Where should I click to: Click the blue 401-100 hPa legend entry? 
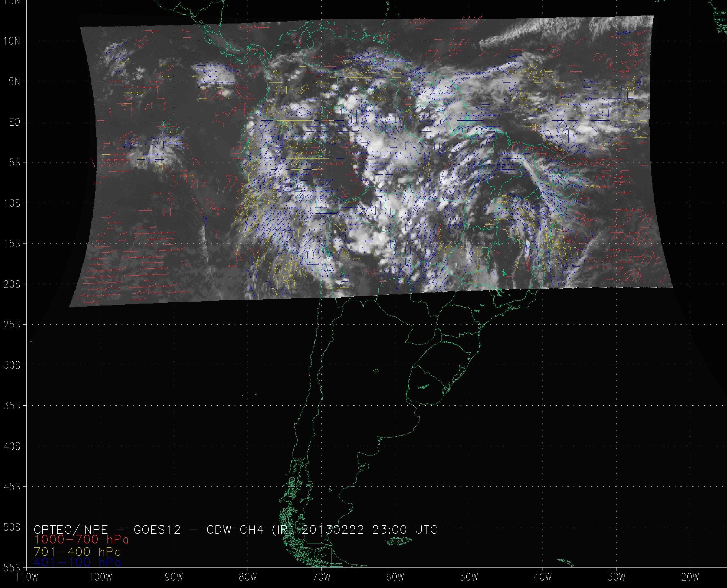coord(77,562)
